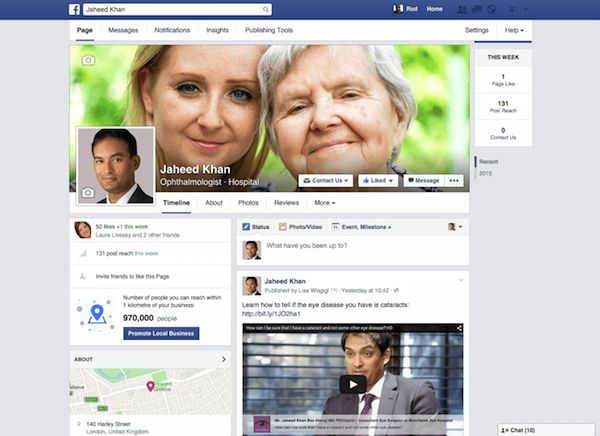The image size is (600, 436).
Task: Change profile picture via camera icon
Action: coord(87,192)
